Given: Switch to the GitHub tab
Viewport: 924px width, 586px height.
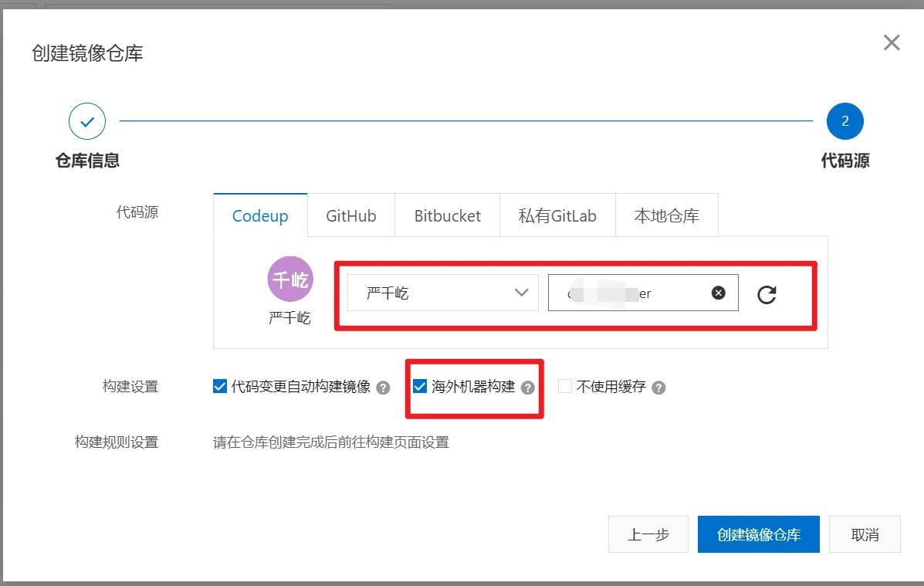Looking at the screenshot, I should (x=350, y=216).
